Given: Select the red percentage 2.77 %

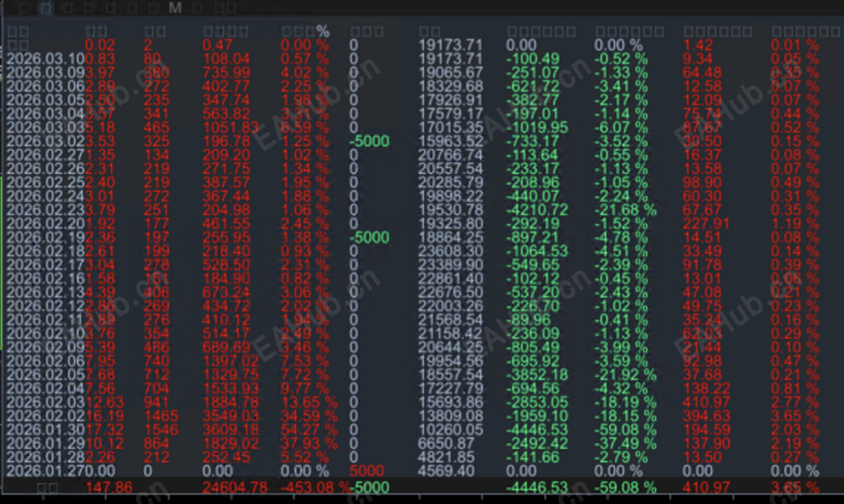Looking at the screenshot, I should click(x=794, y=402).
